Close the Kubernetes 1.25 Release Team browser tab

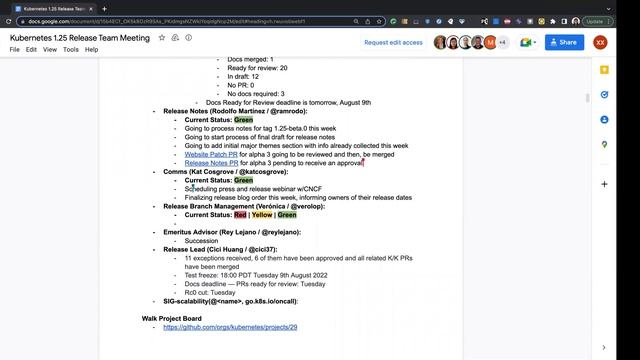[x=91, y=9]
